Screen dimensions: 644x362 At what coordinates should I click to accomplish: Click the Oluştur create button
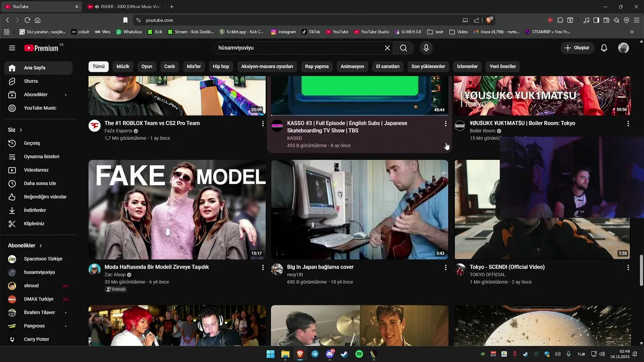coord(577,48)
